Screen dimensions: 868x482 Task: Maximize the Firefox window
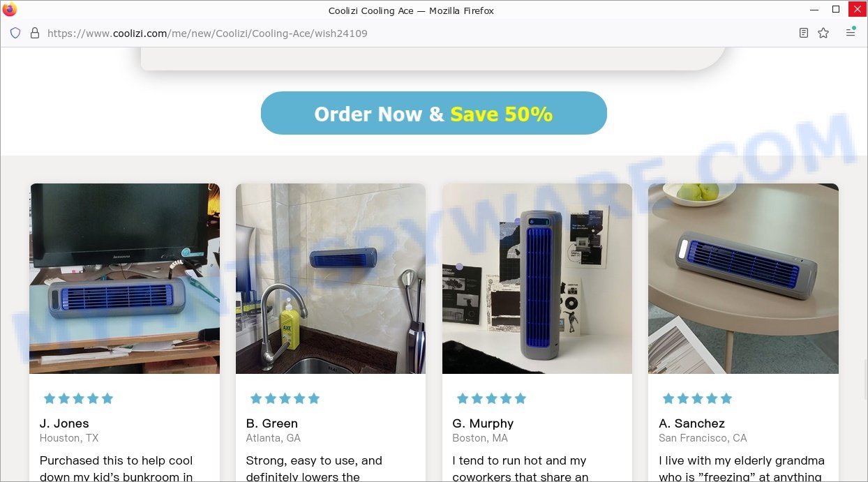click(836, 10)
